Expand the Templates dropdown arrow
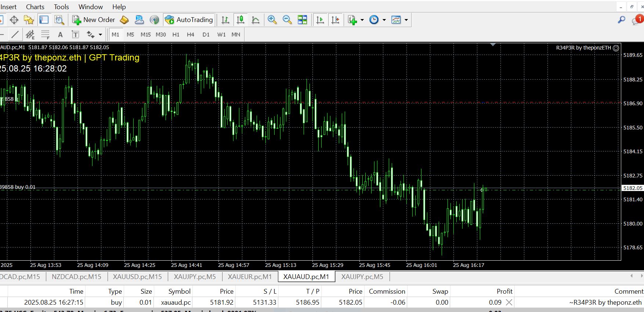This screenshot has width=644, height=312. coord(406,20)
